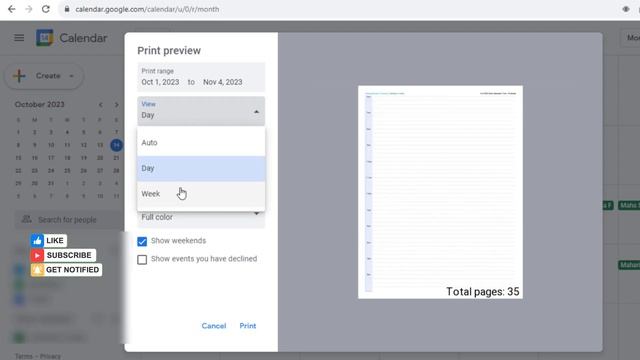Select October 25 in mini calendar

tap(67, 171)
